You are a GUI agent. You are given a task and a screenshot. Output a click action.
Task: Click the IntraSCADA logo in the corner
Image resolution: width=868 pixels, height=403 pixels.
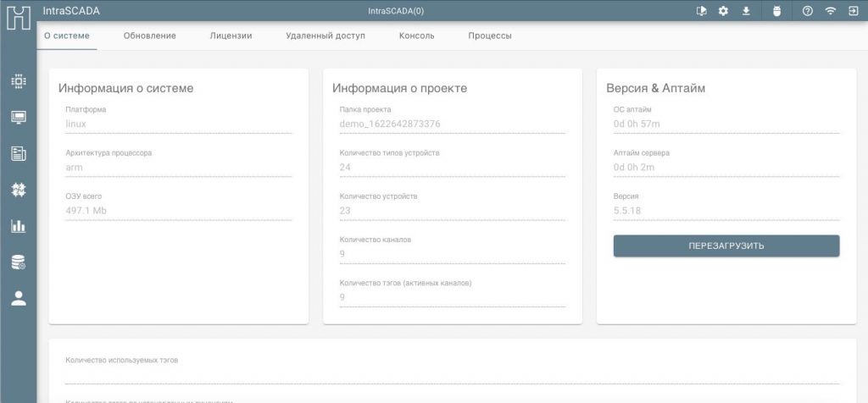pyautogui.click(x=19, y=17)
